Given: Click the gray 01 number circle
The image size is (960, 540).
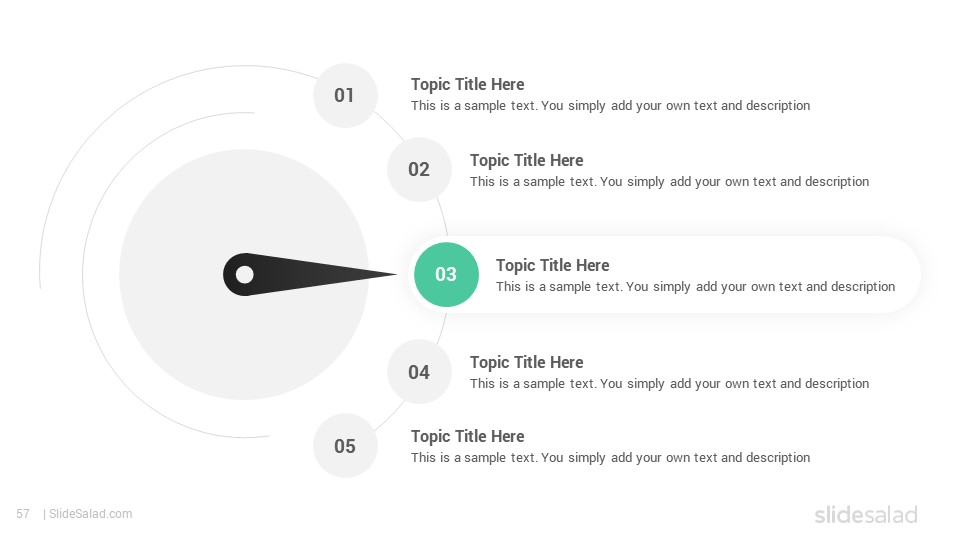Looking at the screenshot, I should click(x=345, y=96).
